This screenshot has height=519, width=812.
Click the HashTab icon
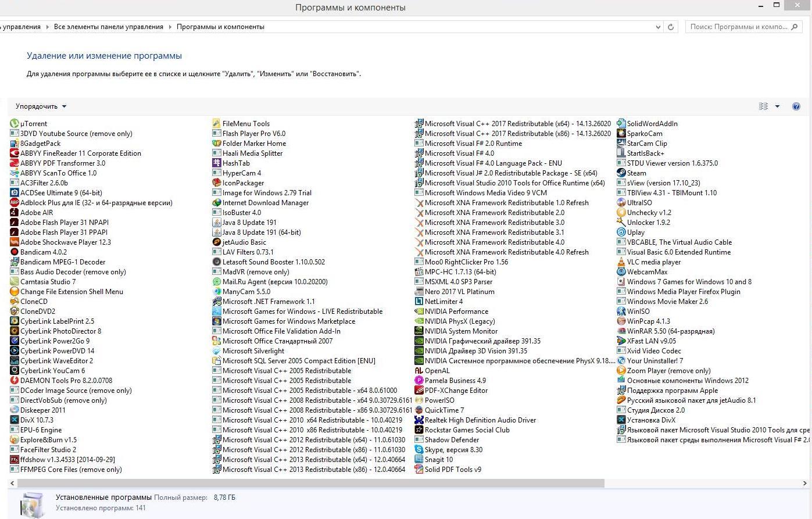(x=217, y=163)
